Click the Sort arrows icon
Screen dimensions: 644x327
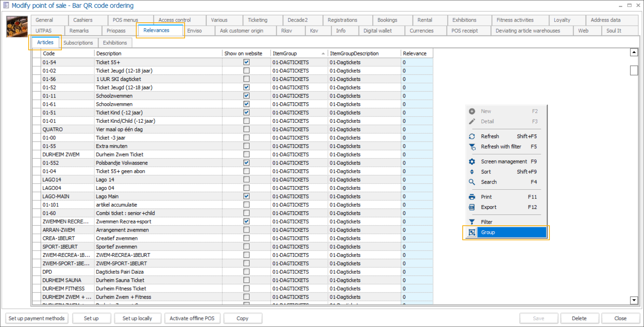472,172
